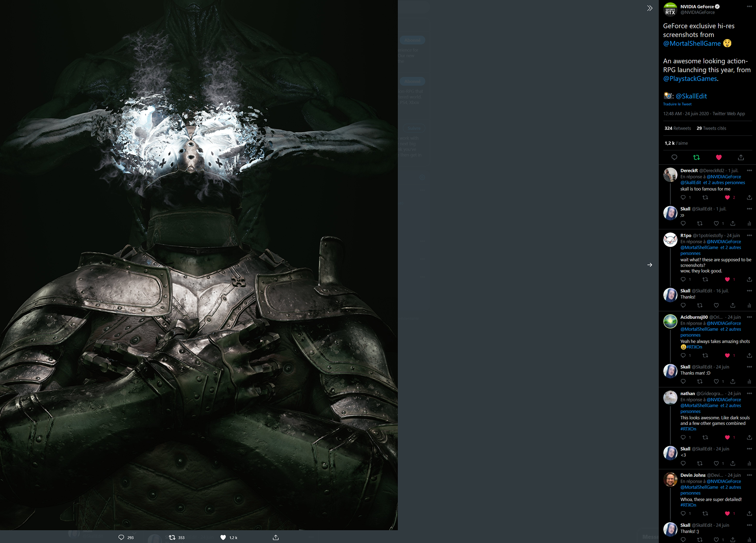The height and width of the screenshot is (543, 756).
Task: Open more options on Acidburnsj00's reply
Action: click(x=749, y=317)
